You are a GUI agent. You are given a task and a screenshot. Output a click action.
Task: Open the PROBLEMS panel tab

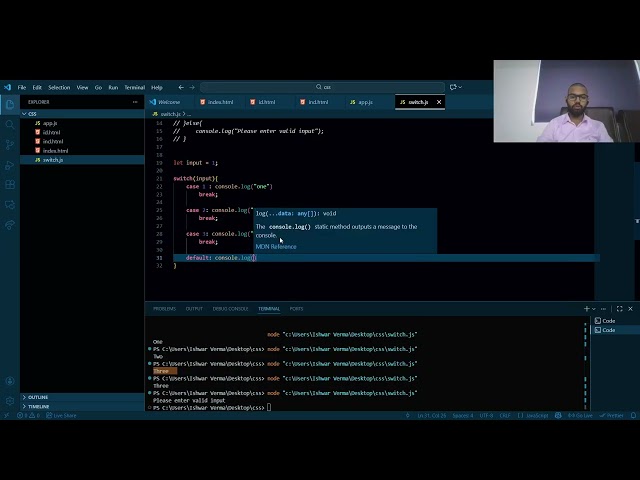point(164,309)
